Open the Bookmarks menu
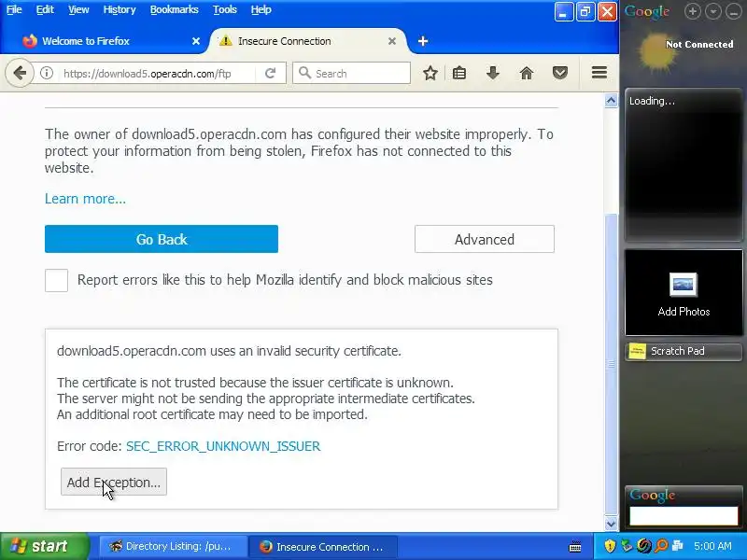 pos(174,9)
